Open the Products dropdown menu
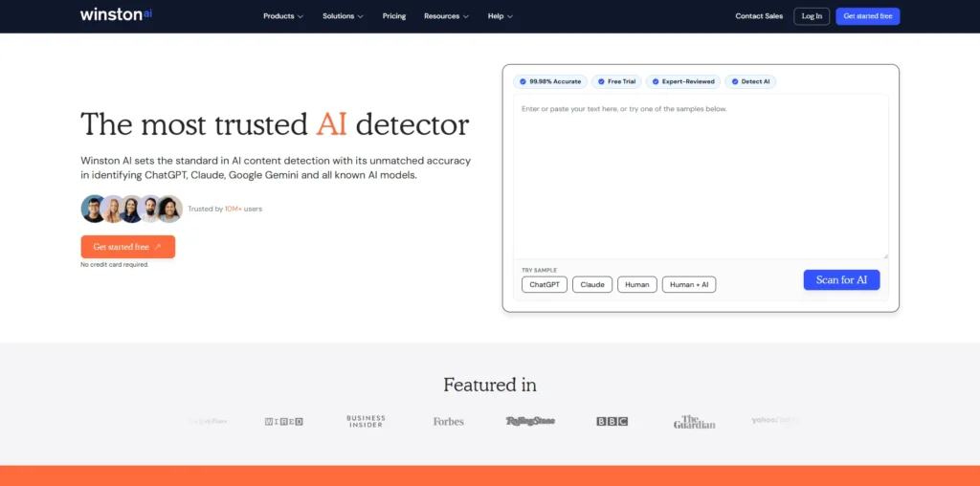Screen dimensions: 980x486 pos(283,16)
